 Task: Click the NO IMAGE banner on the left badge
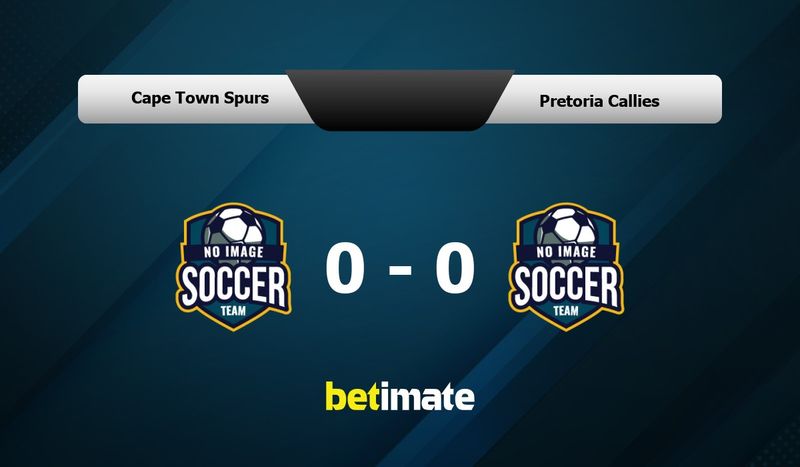pyautogui.click(x=234, y=252)
